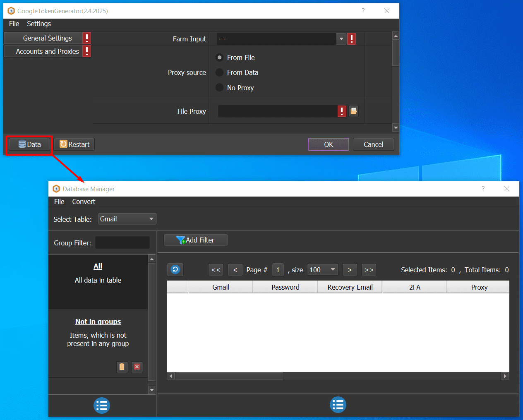Viewport: 523px width, 420px height.
Task: Click group list scrollbar up arrow
Action: click(152, 259)
